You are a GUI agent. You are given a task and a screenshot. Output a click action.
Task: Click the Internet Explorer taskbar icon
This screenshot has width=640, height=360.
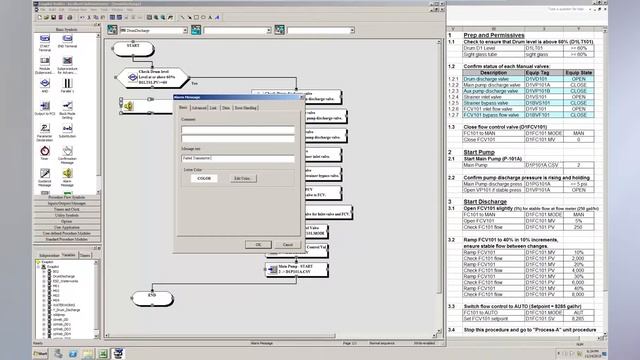tap(73, 354)
